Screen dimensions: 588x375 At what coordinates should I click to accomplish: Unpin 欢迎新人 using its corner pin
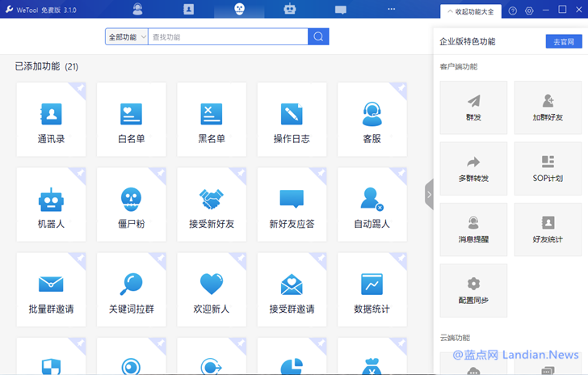(241, 258)
